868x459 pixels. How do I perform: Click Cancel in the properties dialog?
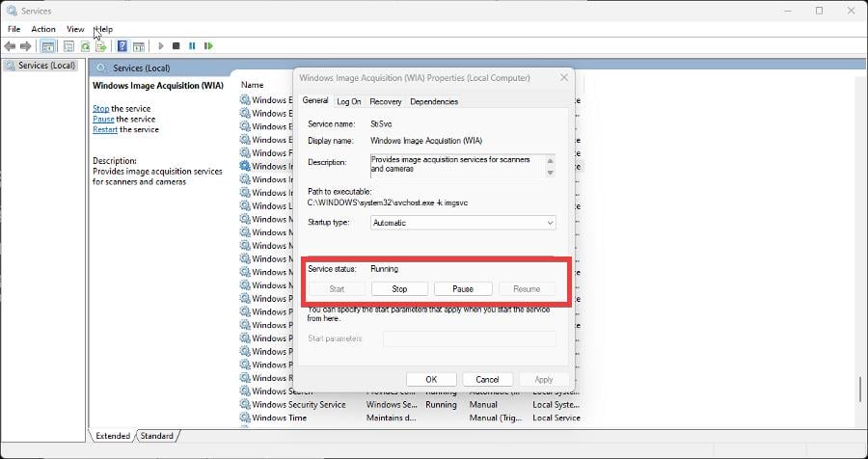(487, 379)
